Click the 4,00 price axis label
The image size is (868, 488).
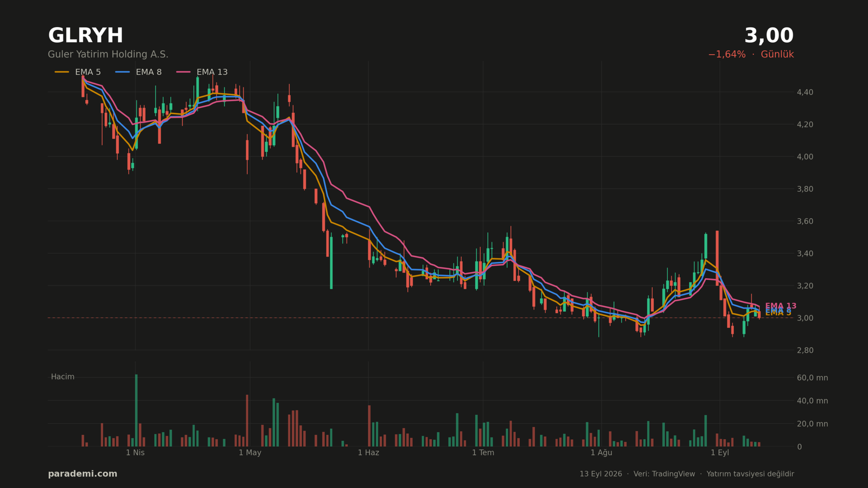pos(805,157)
